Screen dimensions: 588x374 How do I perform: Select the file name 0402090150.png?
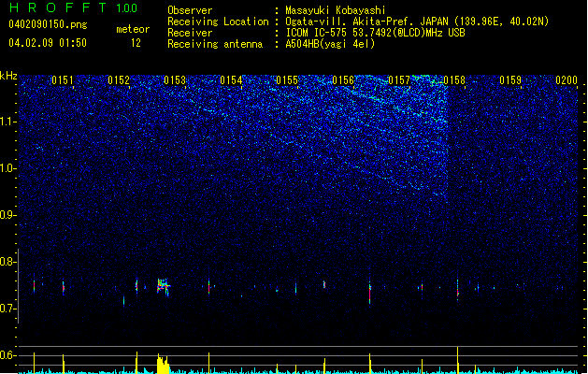tap(48, 24)
